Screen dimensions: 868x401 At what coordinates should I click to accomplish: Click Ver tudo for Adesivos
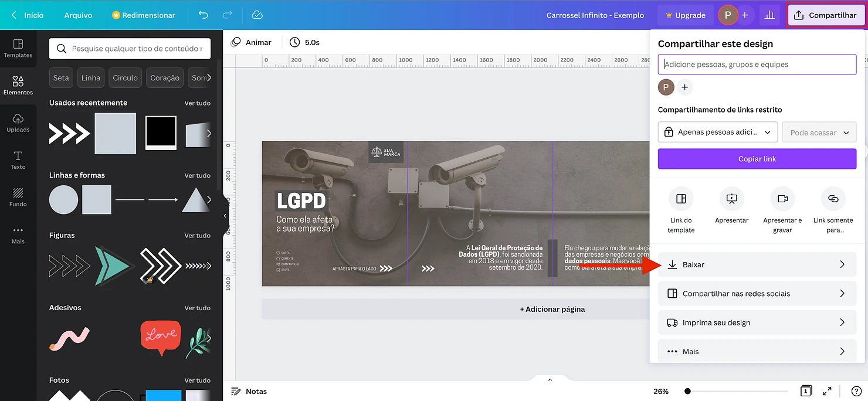[198, 308]
